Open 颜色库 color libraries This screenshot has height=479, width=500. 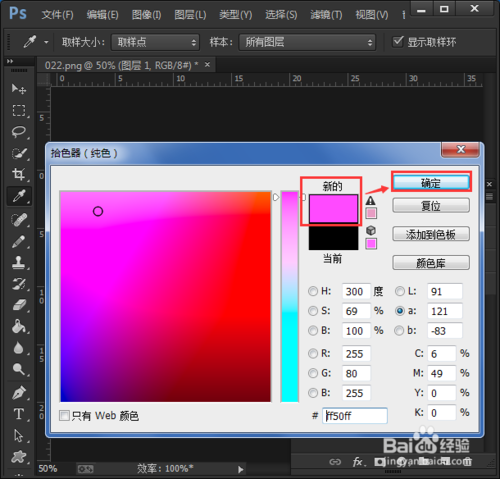pyautogui.click(x=431, y=263)
